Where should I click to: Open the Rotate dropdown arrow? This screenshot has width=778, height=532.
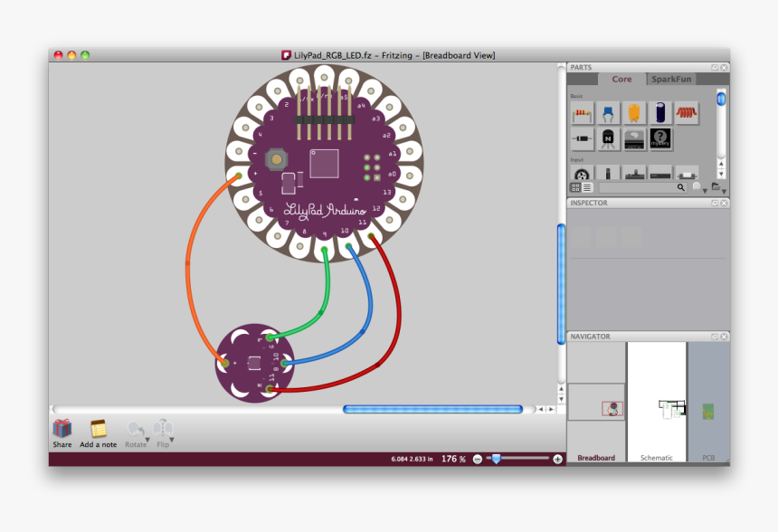click(147, 440)
